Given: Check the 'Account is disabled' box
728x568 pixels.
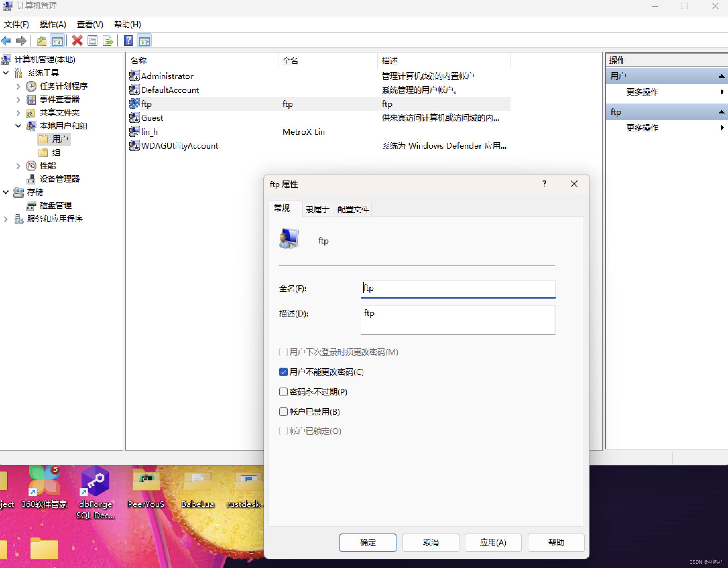Looking at the screenshot, I should click(283, 412).
